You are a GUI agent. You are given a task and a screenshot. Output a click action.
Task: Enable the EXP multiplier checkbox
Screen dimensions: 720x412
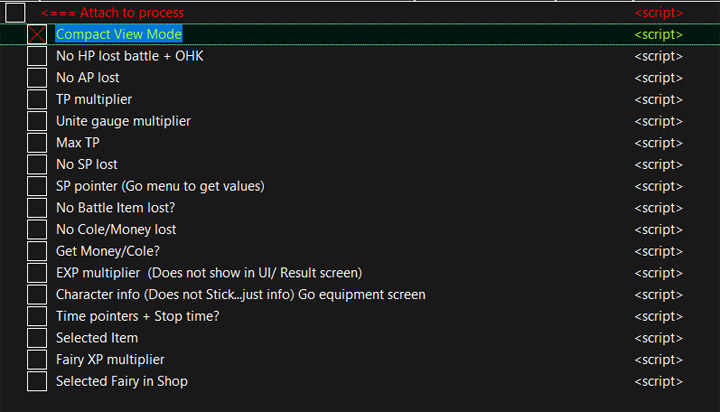coord(37,273)
